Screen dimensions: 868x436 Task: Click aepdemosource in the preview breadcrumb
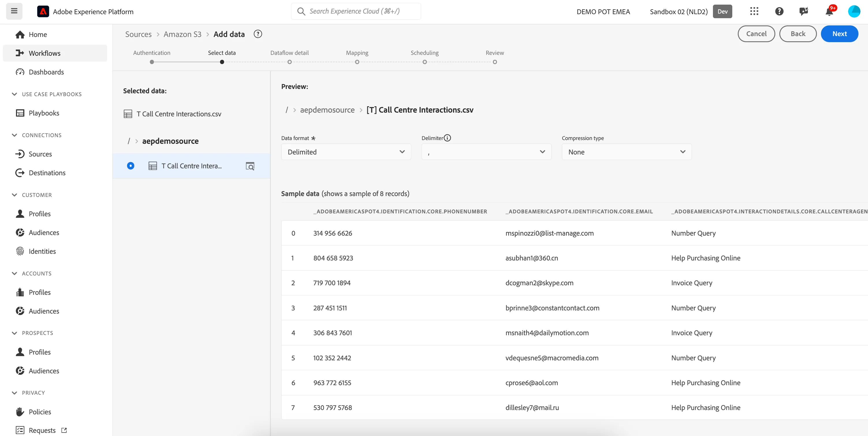327,110
